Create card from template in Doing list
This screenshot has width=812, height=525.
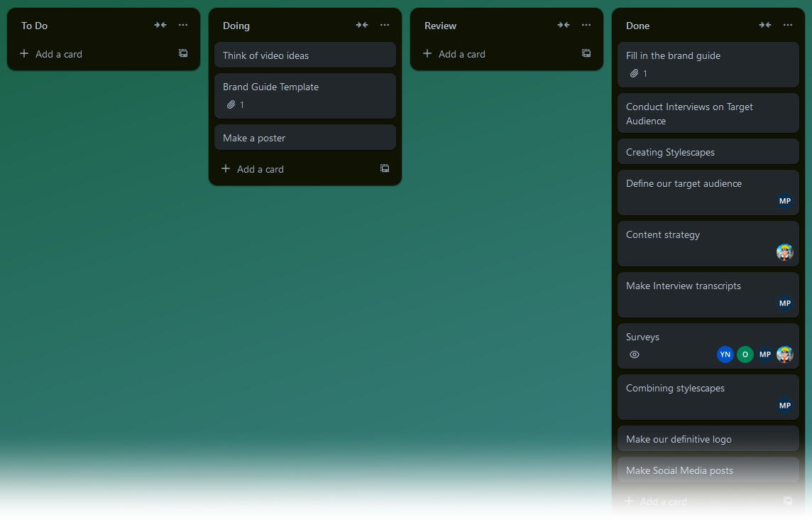(x=384, y=168)
